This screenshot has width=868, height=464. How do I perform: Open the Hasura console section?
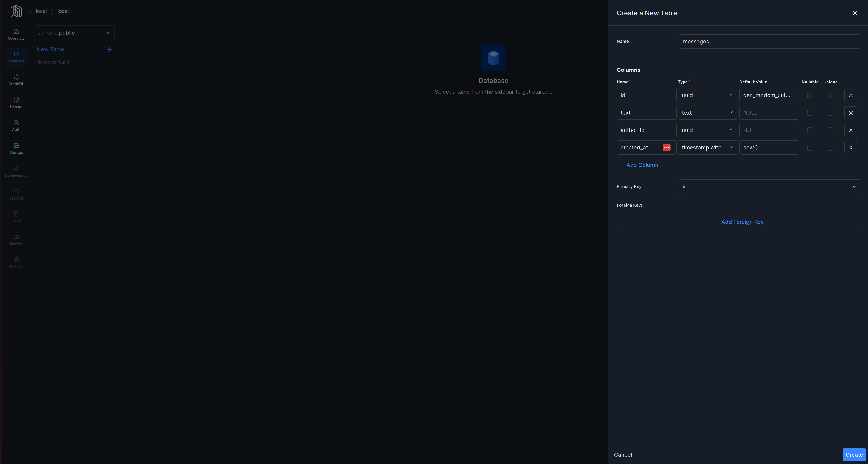[x=16, y=103]
